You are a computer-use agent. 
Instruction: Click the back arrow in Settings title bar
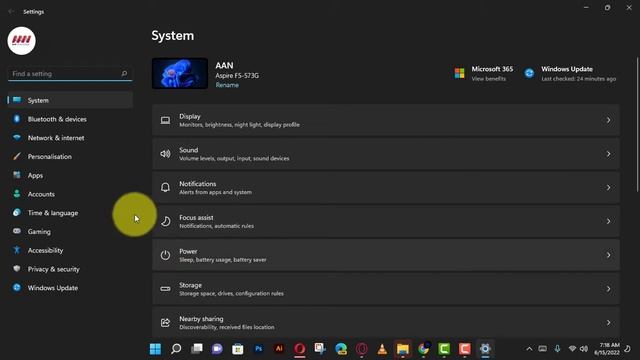(11, 12)
